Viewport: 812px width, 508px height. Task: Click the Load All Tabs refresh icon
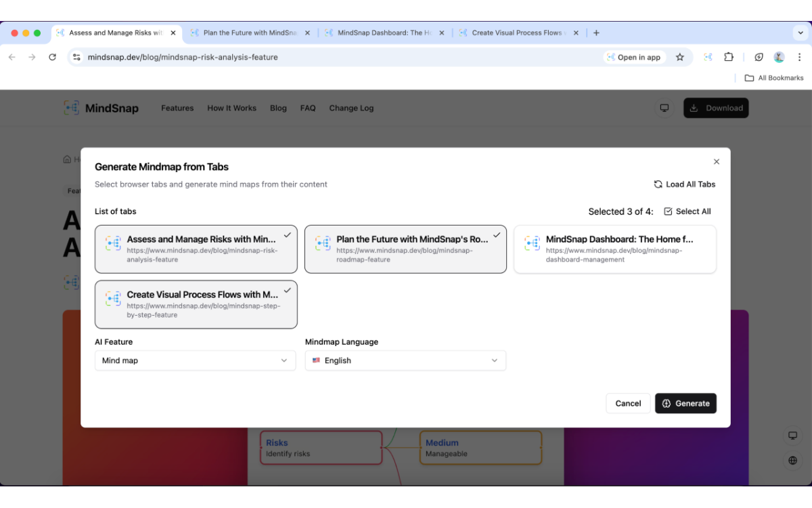(x=658, y=184)
